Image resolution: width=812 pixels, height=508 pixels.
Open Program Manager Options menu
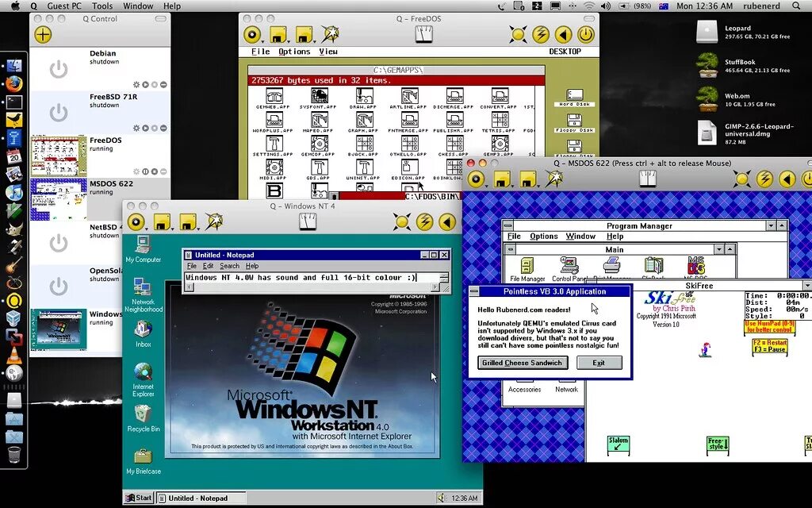[544, 237]
